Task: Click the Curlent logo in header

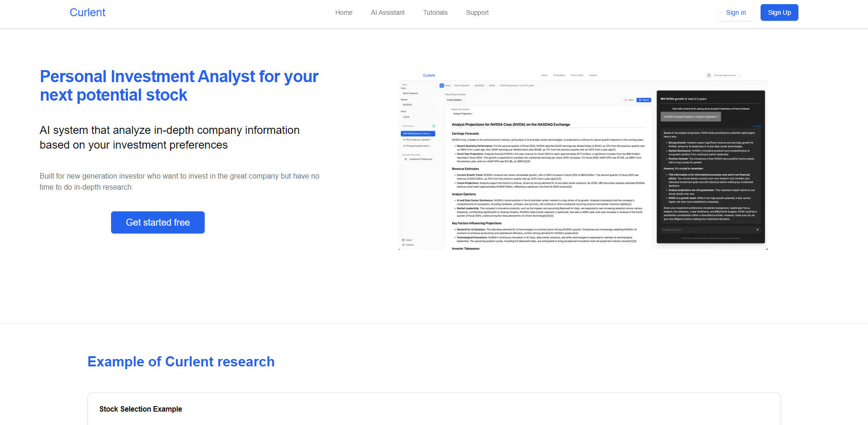Action: (x=87, y=12)
